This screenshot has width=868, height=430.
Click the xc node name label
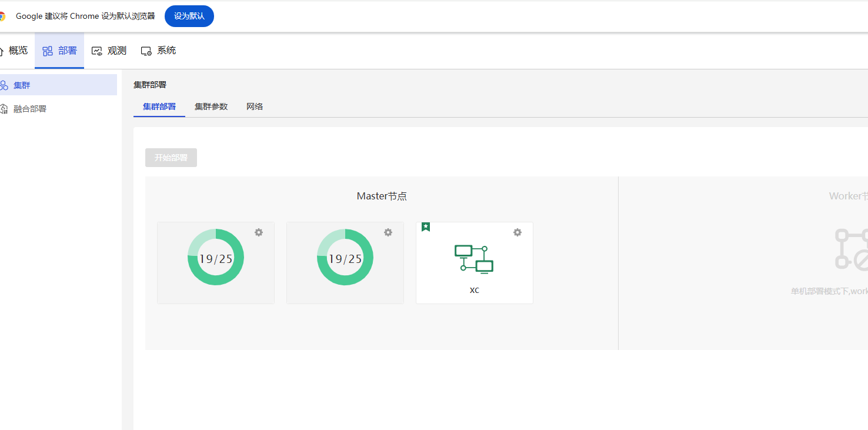(x=475, y=290)
